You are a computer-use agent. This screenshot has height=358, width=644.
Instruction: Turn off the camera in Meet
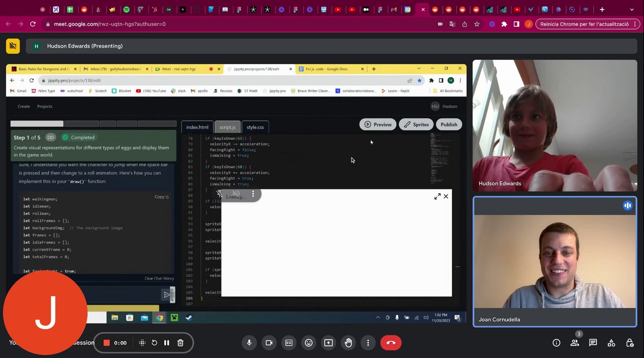269,343
